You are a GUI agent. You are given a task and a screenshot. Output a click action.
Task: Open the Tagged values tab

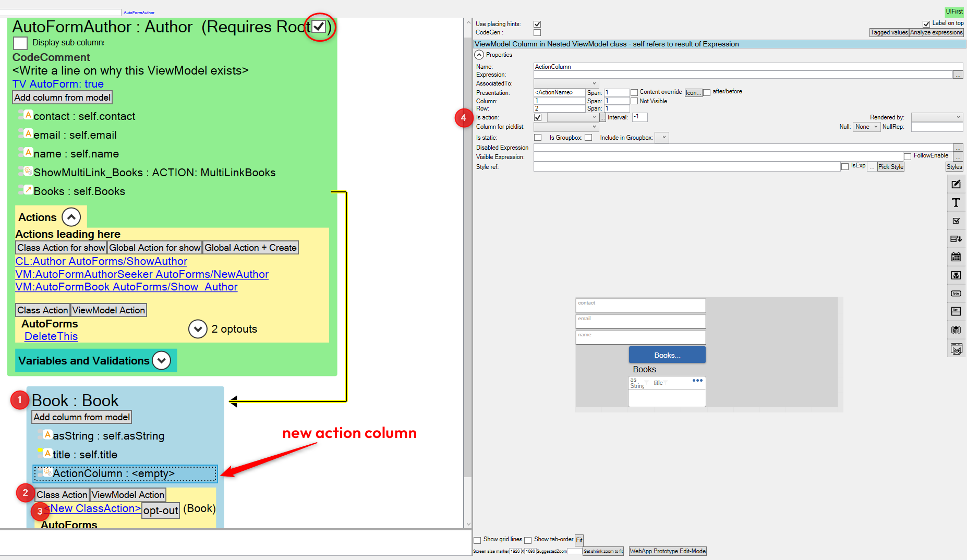[889, 32]
